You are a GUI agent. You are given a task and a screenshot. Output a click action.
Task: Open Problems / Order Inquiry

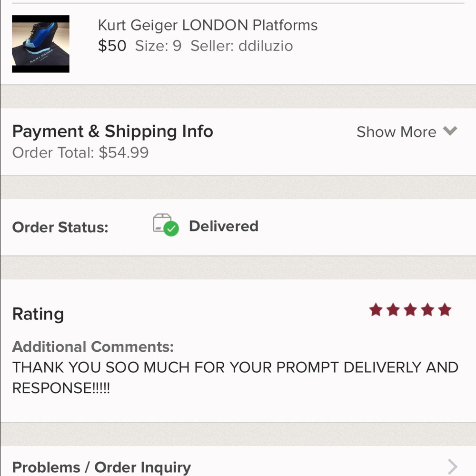(x=101, y=467)
